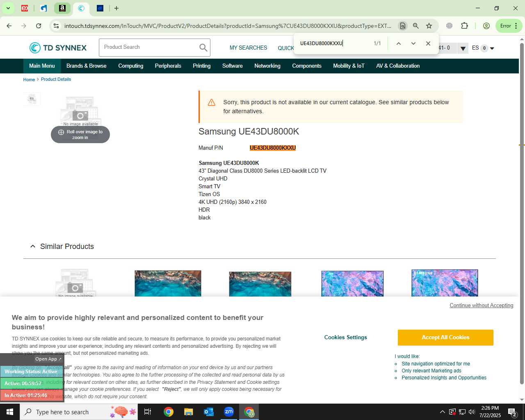Open the AV & Collaboration menu

(398, 66)
